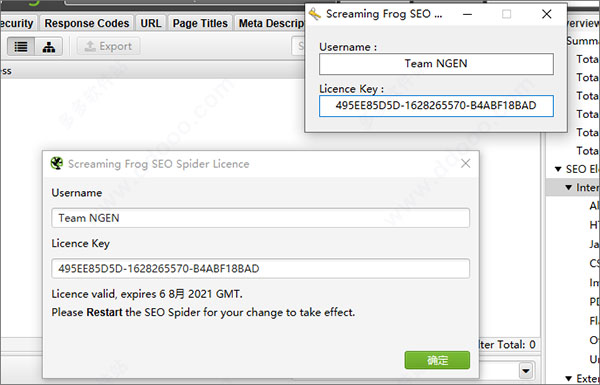Close the keygen window

click(x=546, y=14)
